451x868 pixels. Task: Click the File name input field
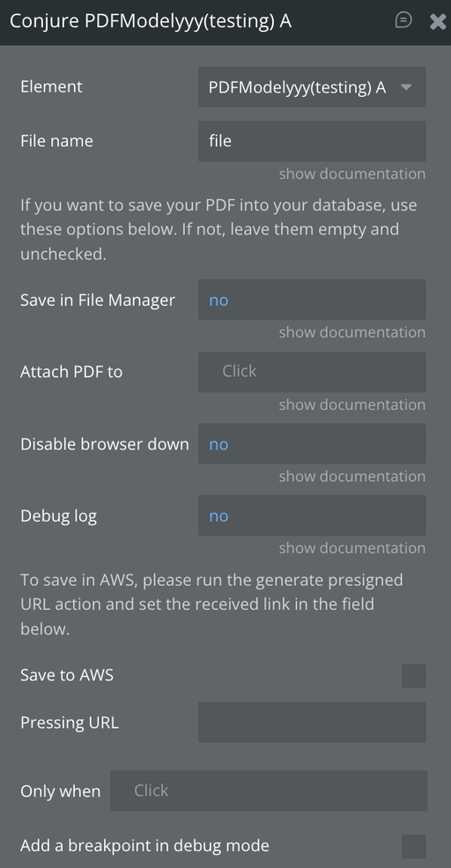[312, 141]
